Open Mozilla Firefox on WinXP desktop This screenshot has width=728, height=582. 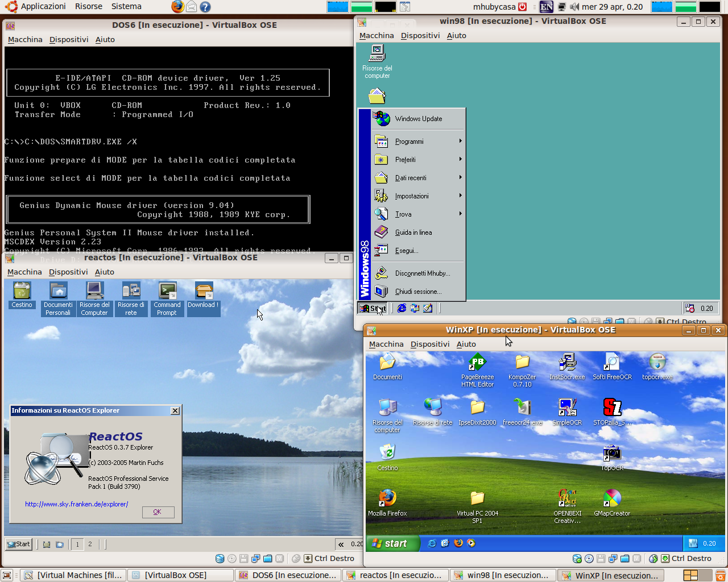click(387, 503)
